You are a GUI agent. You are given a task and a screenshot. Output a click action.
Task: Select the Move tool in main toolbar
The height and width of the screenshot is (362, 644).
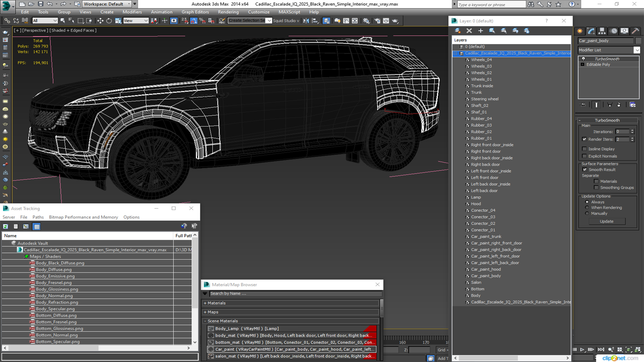tap(100, 21)
